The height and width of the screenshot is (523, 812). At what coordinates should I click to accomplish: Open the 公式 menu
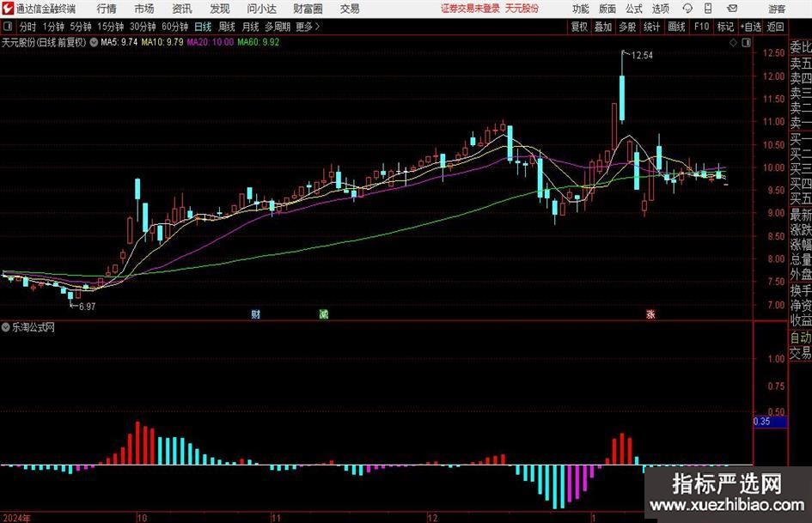pyautogui.click(x=634, y=9)
